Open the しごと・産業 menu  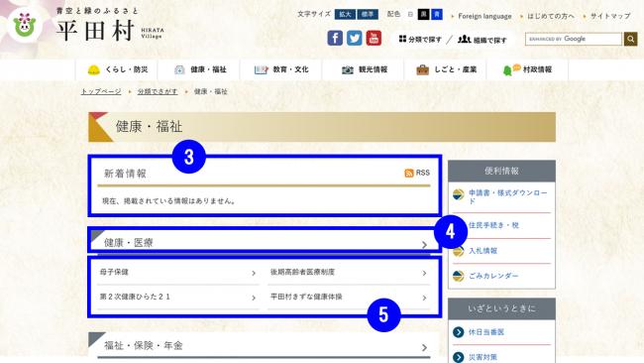(x=445, y=69)
